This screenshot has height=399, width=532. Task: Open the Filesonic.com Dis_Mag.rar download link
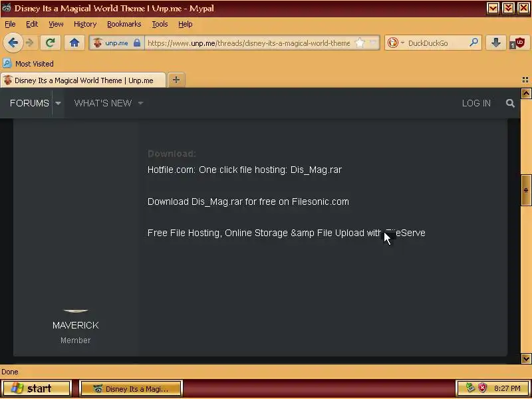click(248, 201)
